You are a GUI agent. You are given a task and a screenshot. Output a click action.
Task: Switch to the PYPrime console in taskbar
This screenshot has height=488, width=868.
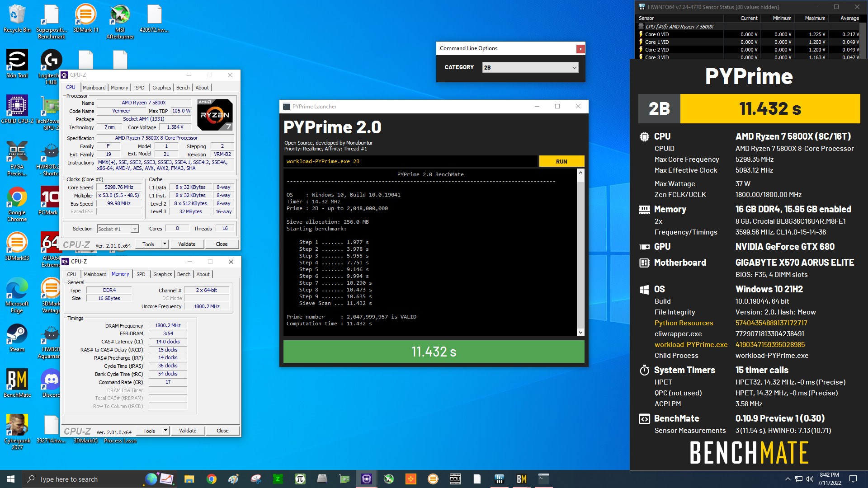[544, 479]
